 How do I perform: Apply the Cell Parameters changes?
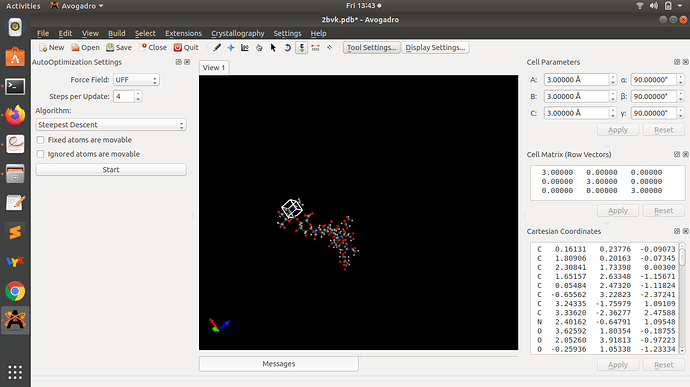point(617,130)
